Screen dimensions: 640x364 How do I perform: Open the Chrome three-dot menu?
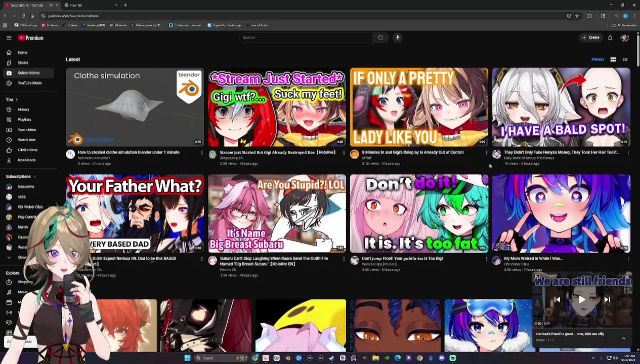(634, 16)
